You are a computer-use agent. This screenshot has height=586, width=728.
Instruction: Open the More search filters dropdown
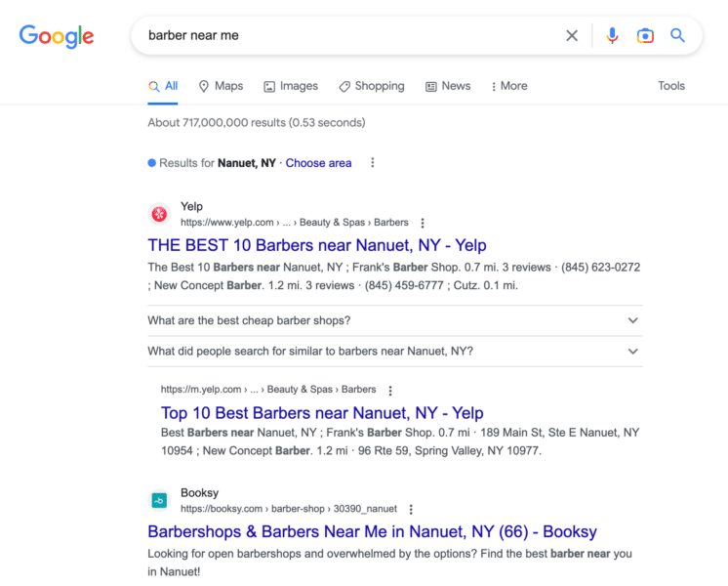(508, 86)
